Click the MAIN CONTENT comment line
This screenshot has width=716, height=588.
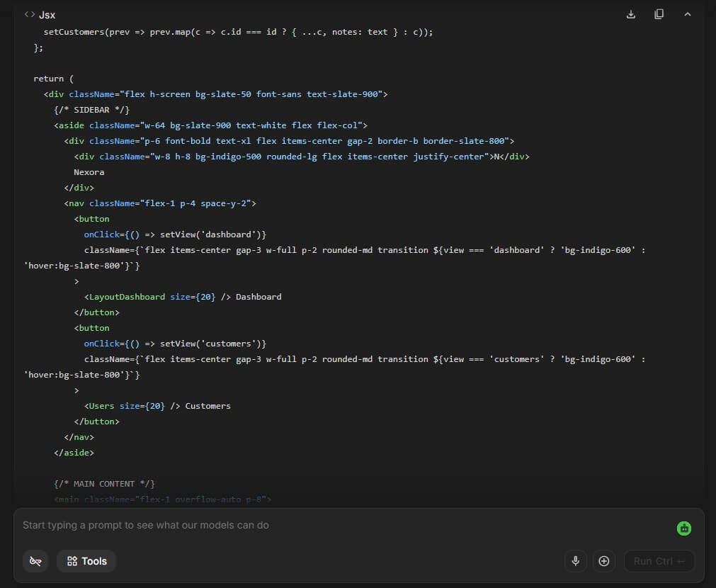[104, 484]
